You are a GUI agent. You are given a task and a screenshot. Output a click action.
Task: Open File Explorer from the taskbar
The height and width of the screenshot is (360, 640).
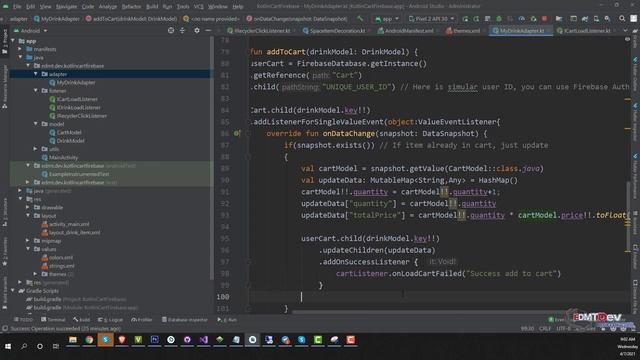73,340
